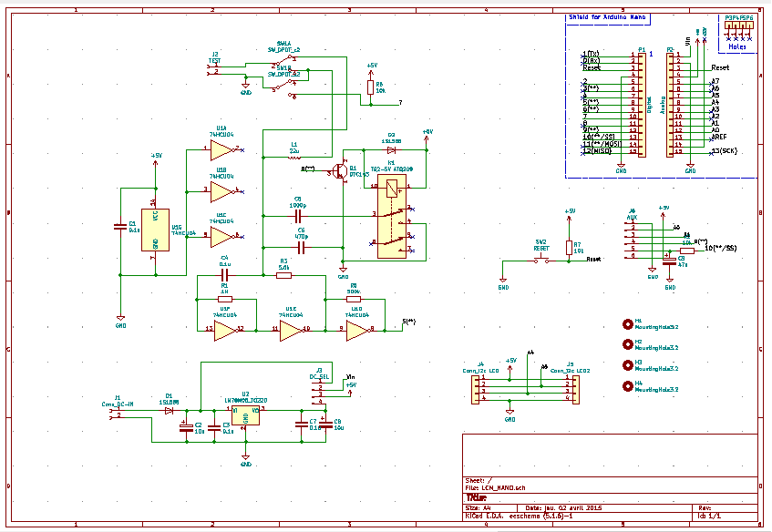Select the C1 capacitor symbol

[x=118, y=227]
